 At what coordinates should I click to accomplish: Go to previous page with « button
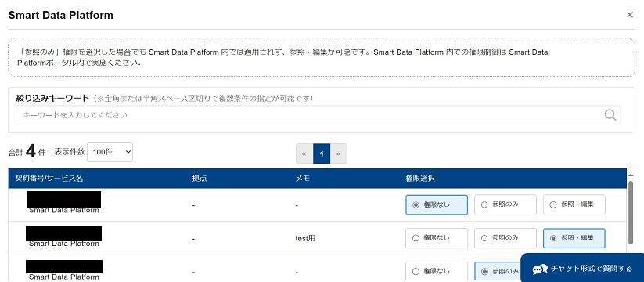coord(304,154)
